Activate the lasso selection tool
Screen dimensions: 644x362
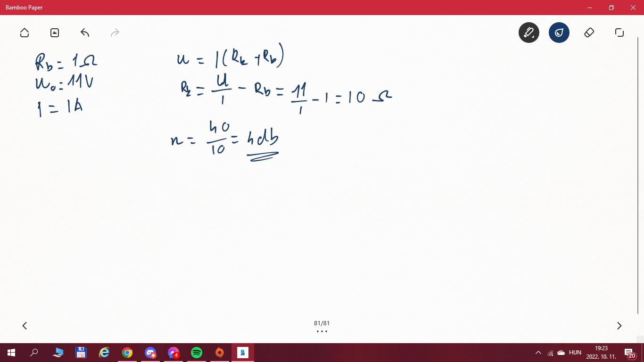coord(619,33)
